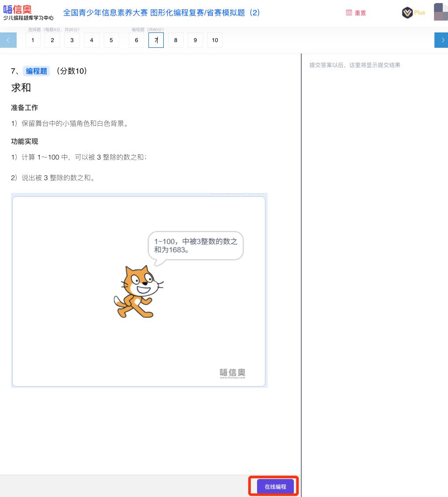Image resolution: width=448 pixels, height=497 pixels.
Task: Open the user avatar at top right
Action: (441, 12)
